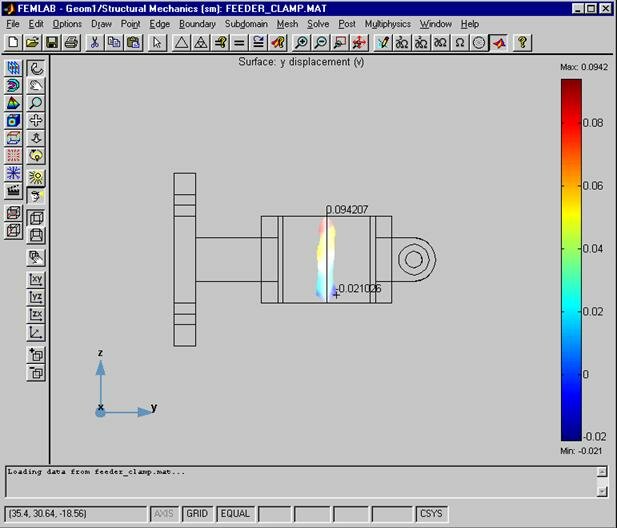This screenshot has height=528, width=617.
Task: Click the animation clapperboard icon
Action: pos(14,190)
